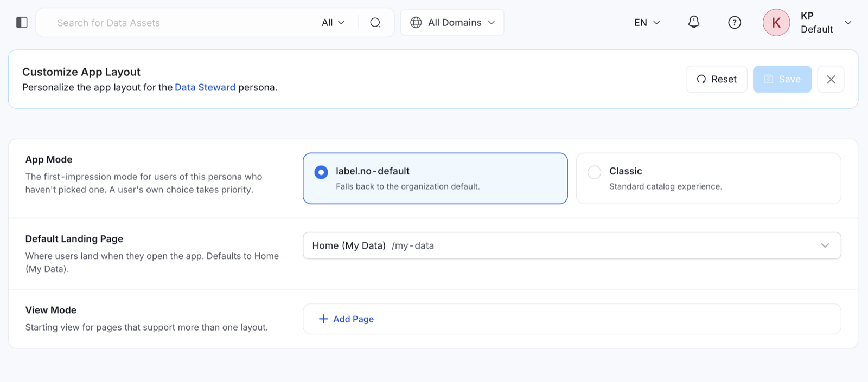Image resolution: width=868 pixels, height=382 pixels.
Task: Click the 'App Mode' section title
Action: [49, 159]
